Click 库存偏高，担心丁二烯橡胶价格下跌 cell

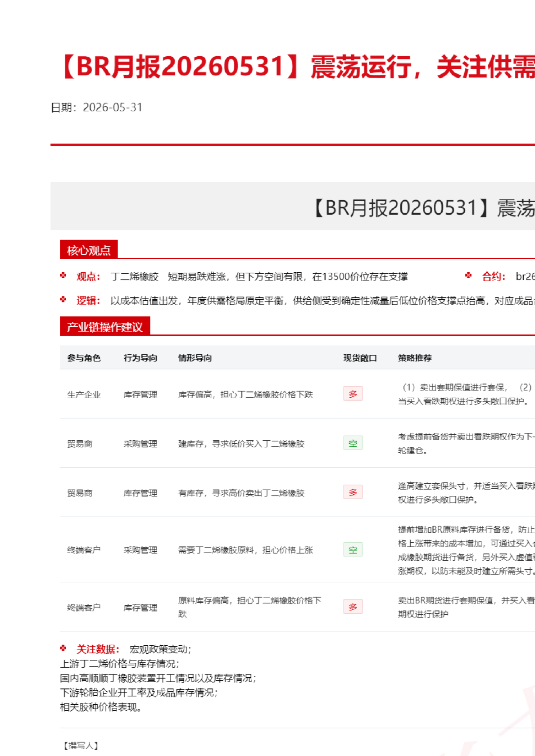(x=245, y=395)
